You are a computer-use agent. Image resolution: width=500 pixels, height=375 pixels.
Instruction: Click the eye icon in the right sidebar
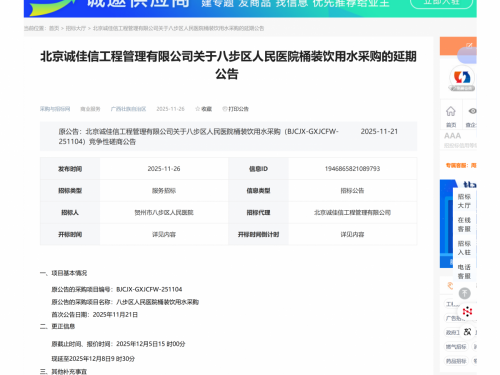pos(472,111)
